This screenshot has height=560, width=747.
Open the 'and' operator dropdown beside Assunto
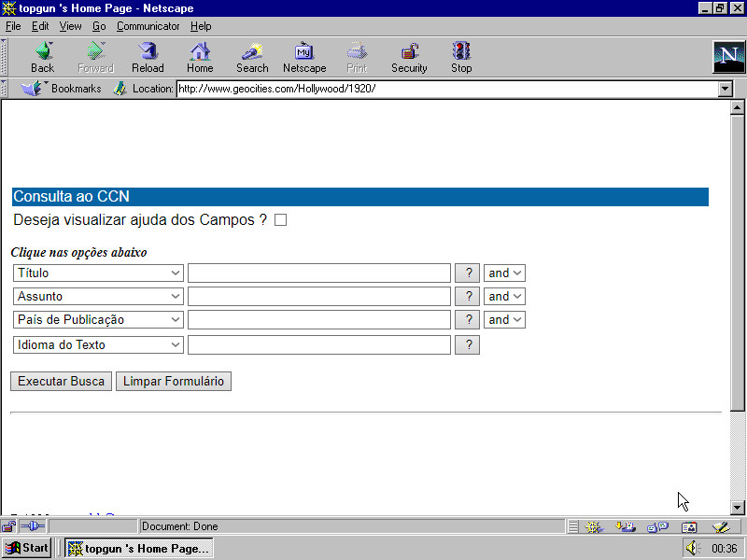click(x=504, y=296)
